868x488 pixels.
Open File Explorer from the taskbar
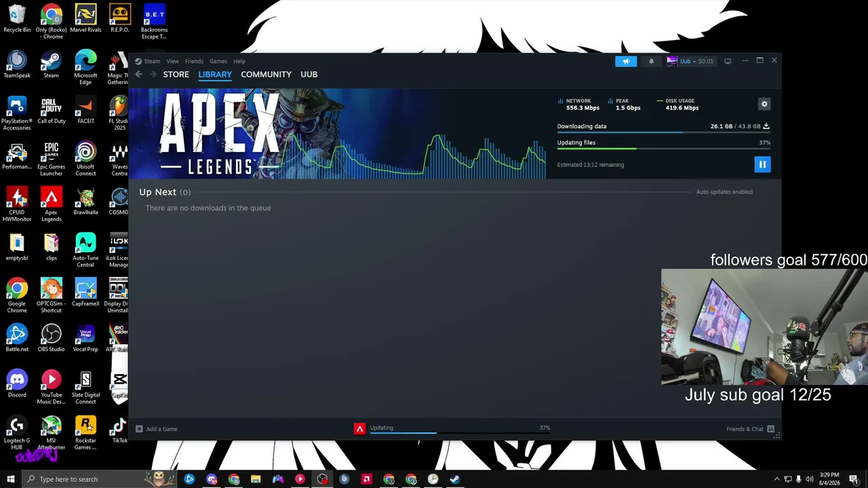point(256,479)
